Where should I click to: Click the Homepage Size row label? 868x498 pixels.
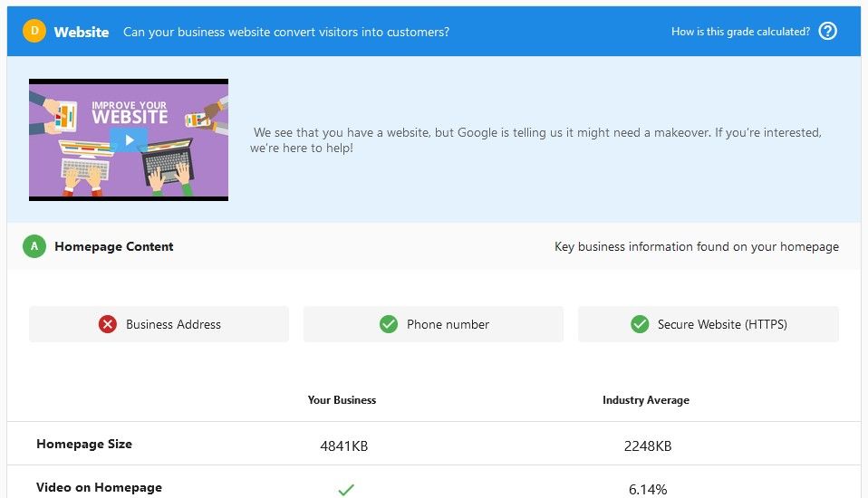pyautogui.click(x=84, y=444)
